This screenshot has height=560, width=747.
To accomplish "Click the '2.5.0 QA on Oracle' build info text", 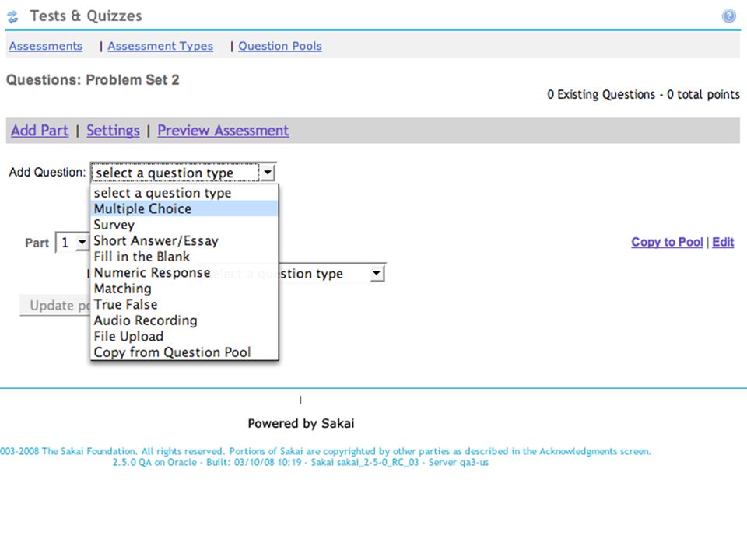I will [300, 462].
